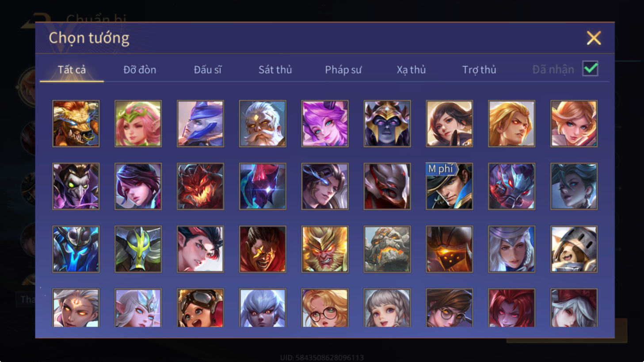This screenshot has height=362, width=644.
Task: Choose the white-bearded old man hero
Action: (263, 123)
